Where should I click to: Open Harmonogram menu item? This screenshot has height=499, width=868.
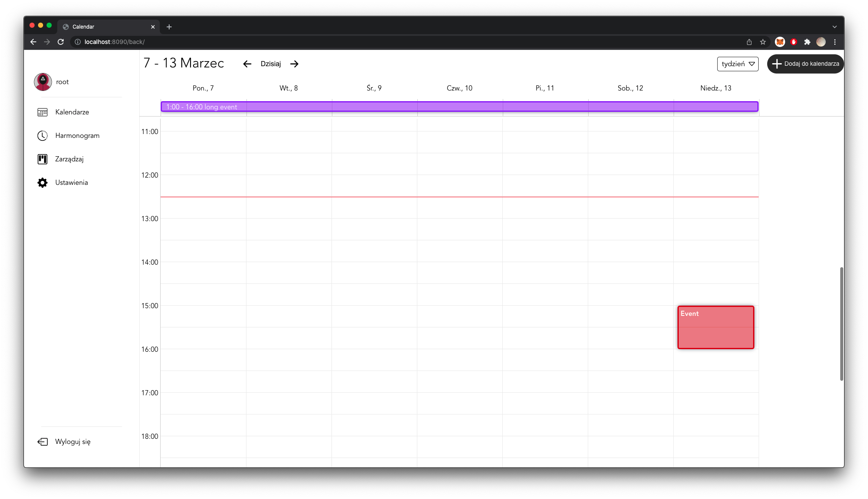pos(77,136)
